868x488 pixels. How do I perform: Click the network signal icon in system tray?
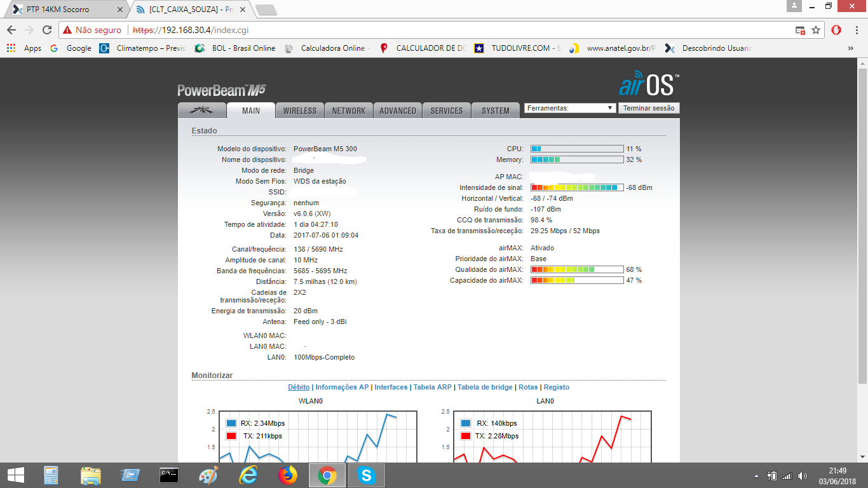(x=787, y=475)
